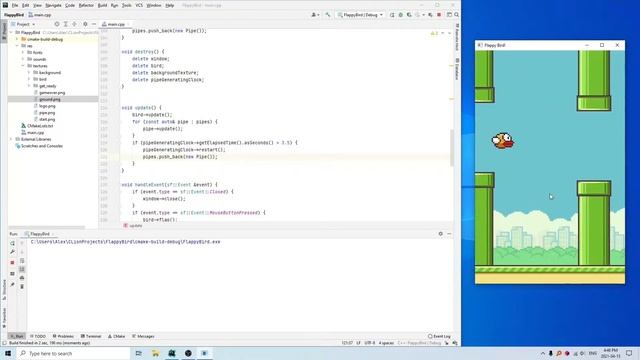
Task: Click the user account icon in toolbar
Action: click(315, 15)
